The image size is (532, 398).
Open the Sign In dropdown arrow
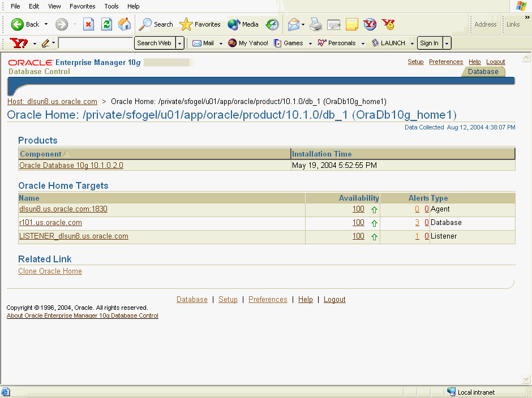(447, 43)
